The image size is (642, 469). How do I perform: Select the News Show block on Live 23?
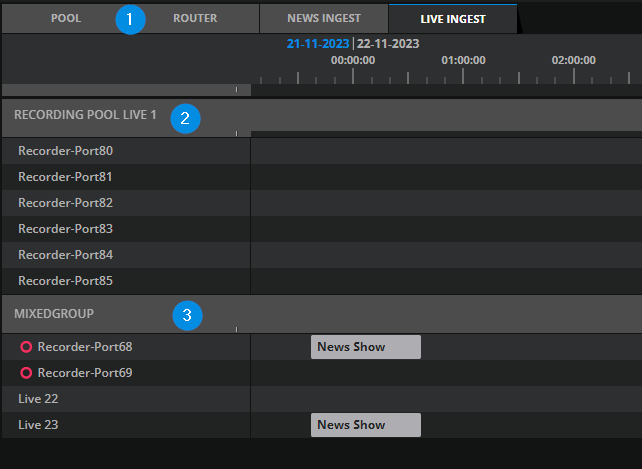[365, 425]
